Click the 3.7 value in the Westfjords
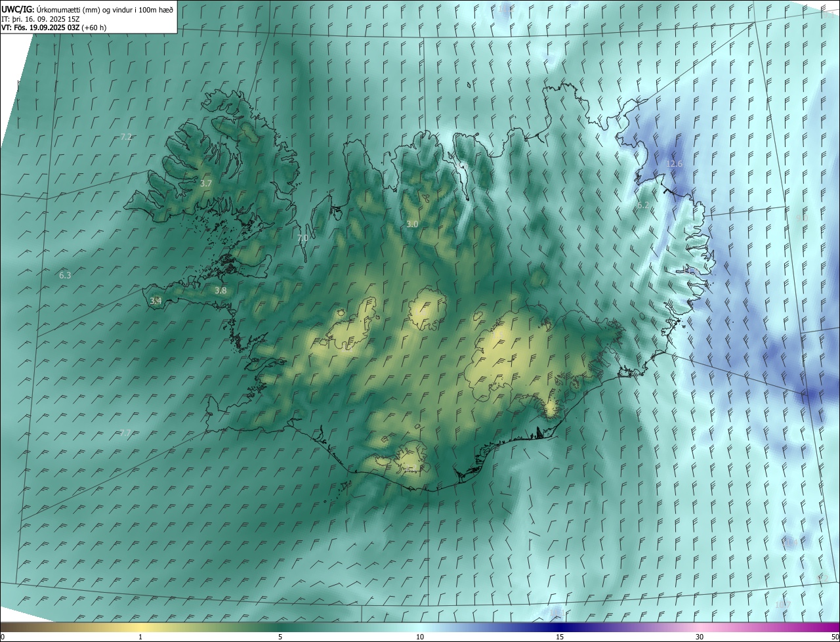840x642 pixels. [205, 184]
